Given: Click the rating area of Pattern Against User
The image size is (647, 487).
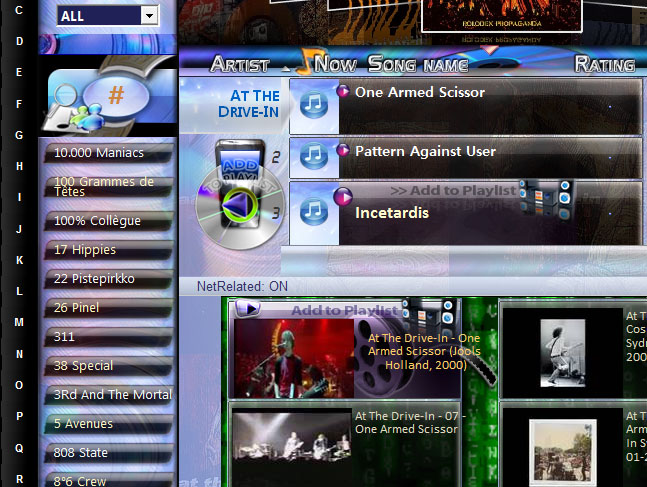Looking at the screenshot, I should (x=610, y=157).
